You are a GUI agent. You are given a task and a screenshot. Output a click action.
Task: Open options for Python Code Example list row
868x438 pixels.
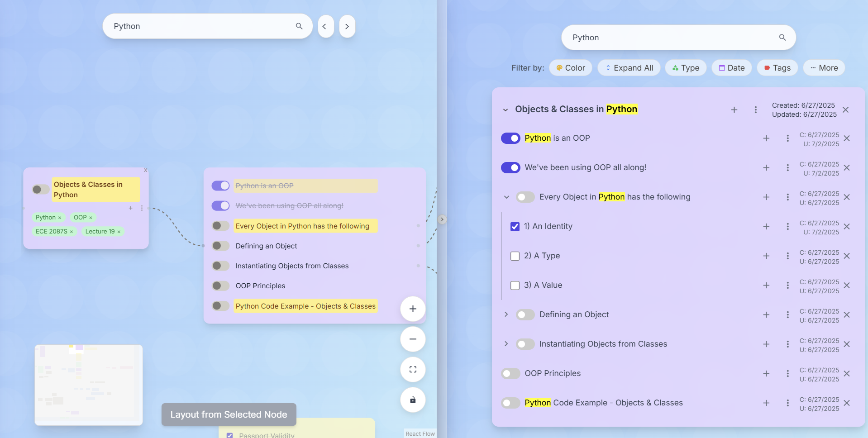click(x=787, y=403)
